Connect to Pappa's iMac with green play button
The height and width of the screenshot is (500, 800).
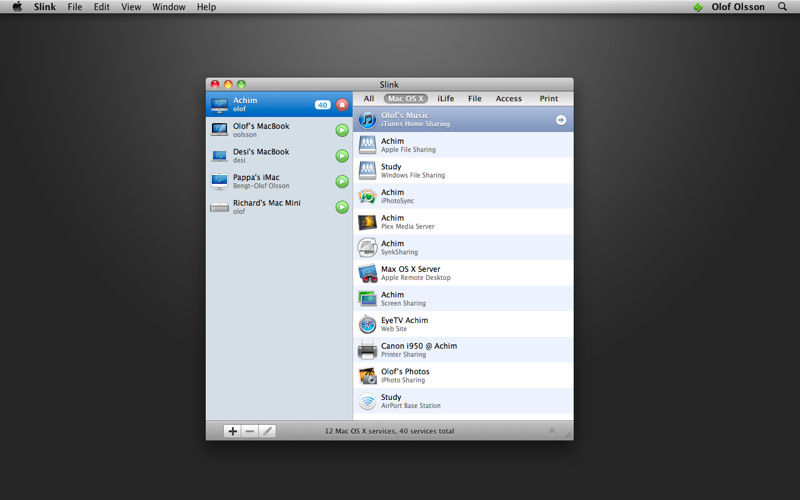[342, 181]
